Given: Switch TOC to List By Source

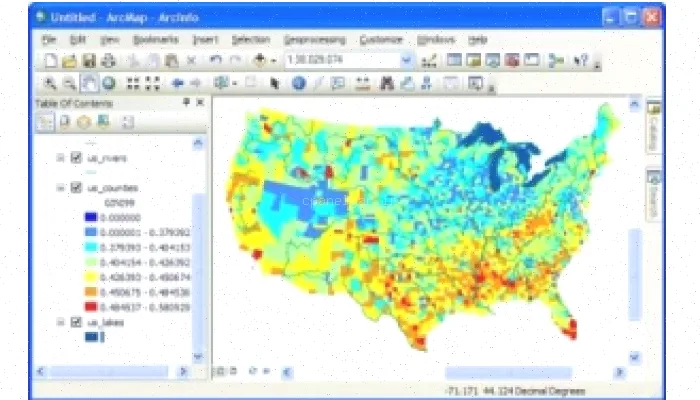Looking at the screenshot, I should point(65,121).
